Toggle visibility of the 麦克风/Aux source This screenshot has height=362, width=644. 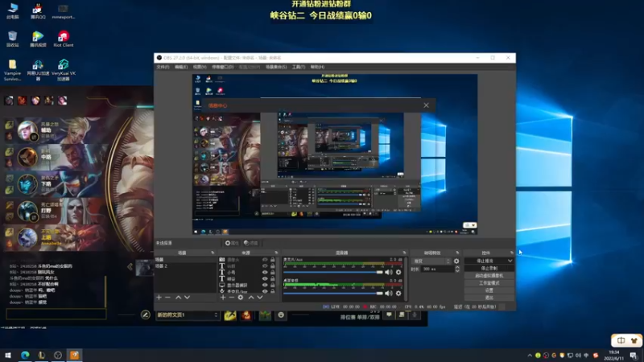[x=265, y=291]
